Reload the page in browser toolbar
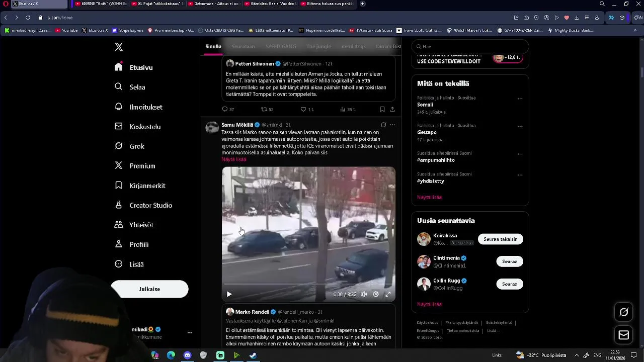 pos(28,18)
